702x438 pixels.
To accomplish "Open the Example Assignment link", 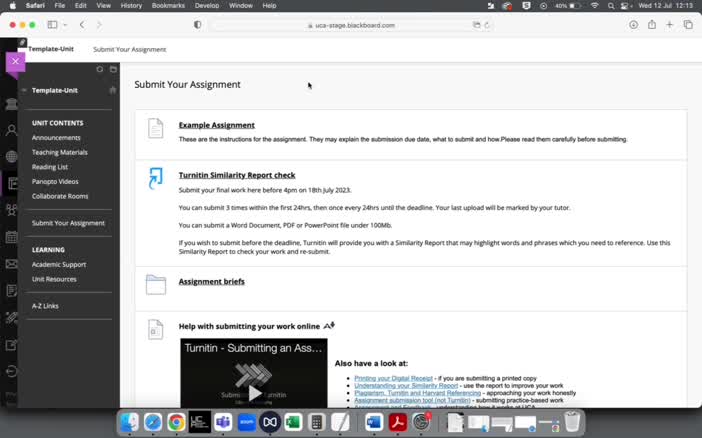I will coord(217,125).
